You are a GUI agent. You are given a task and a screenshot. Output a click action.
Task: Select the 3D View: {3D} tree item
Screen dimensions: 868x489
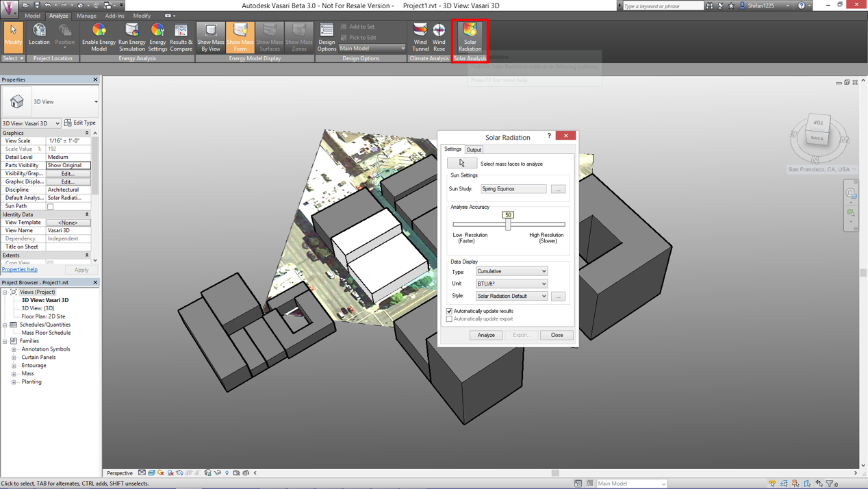tap(38, 308)
